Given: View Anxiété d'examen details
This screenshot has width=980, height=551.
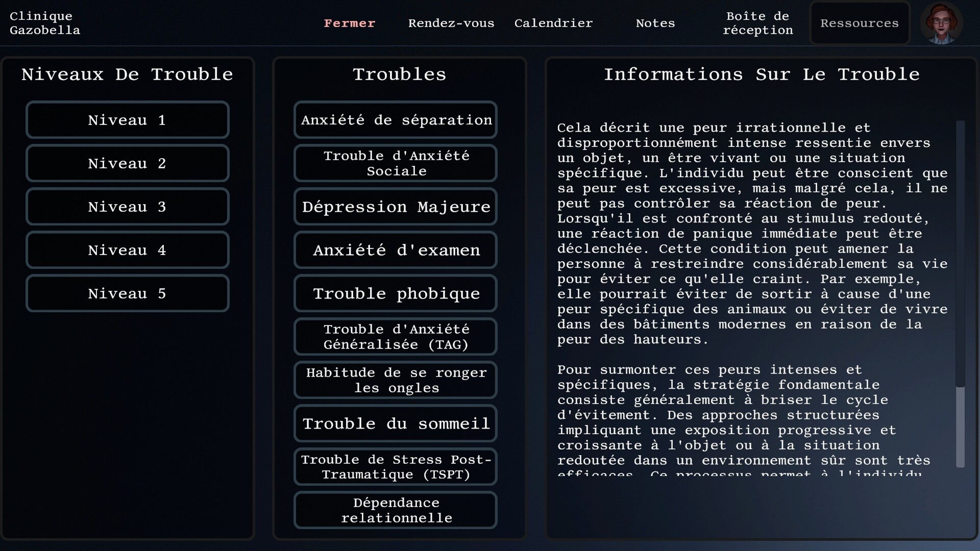Looking at the screenshot, I should click(396, 250).
